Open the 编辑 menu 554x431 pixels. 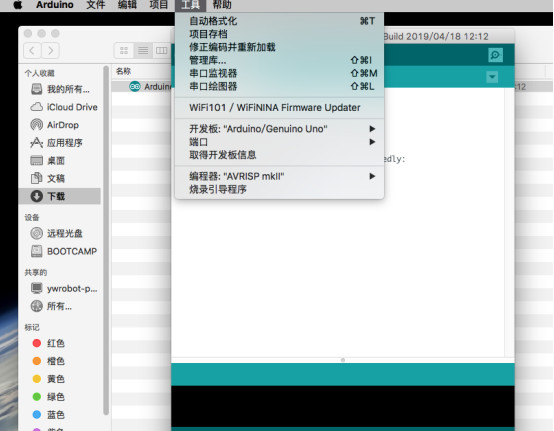tap(127, 5)
